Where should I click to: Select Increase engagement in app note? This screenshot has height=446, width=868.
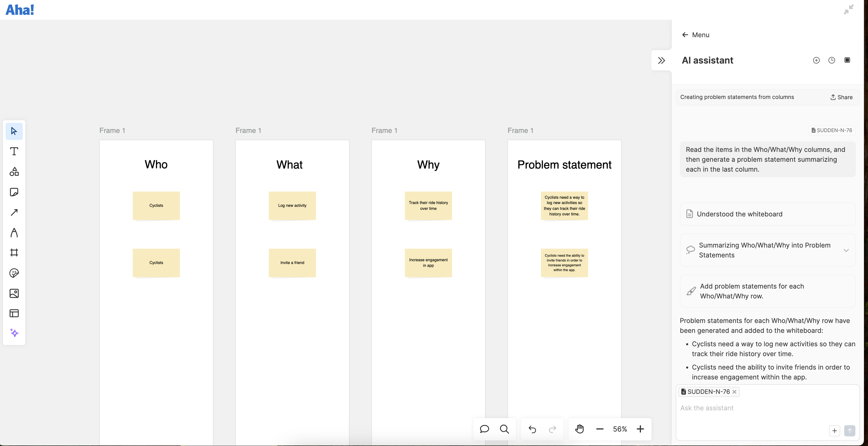coord(428,262)
